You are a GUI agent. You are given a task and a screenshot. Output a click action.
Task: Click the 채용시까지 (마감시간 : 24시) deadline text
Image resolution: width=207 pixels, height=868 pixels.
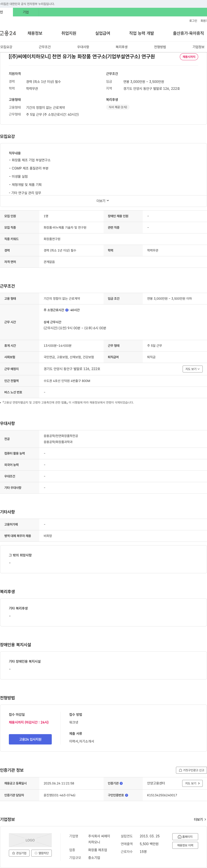tap(29, 722)
